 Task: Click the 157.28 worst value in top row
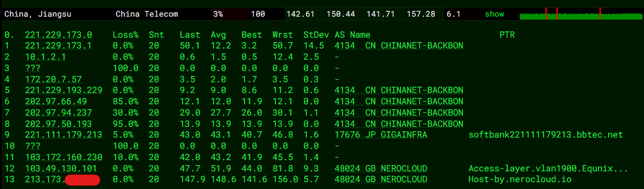click(421, 14)
